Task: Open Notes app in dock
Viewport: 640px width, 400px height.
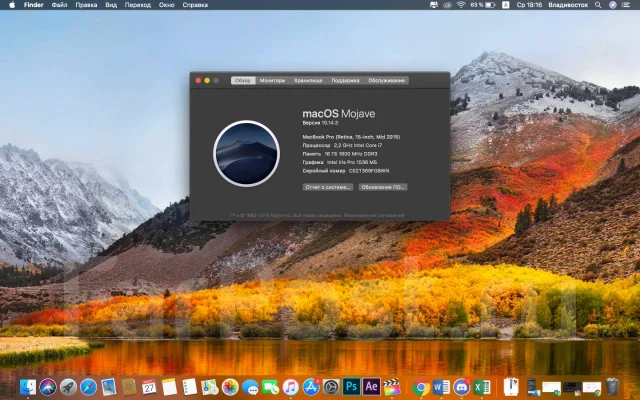Action: [x=169, y=387]
